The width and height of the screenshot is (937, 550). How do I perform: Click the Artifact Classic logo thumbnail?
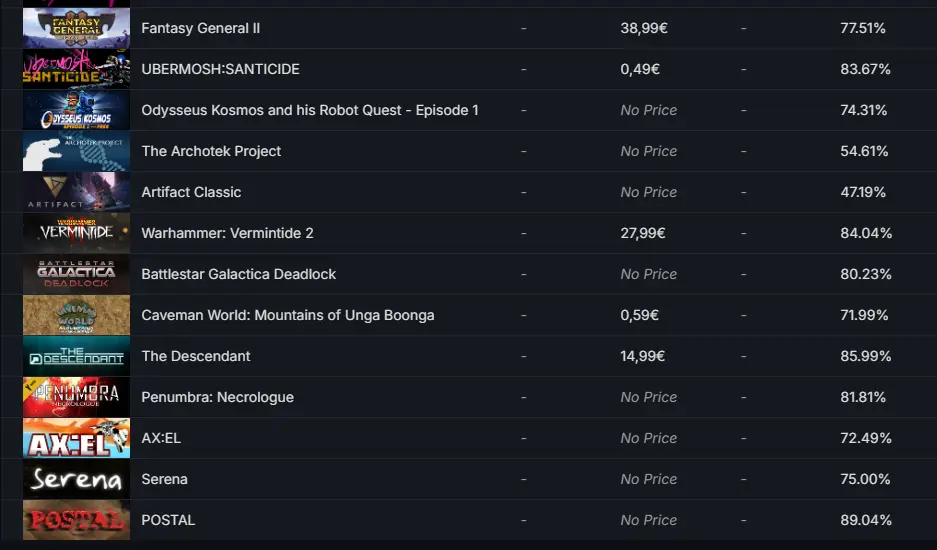76,192
